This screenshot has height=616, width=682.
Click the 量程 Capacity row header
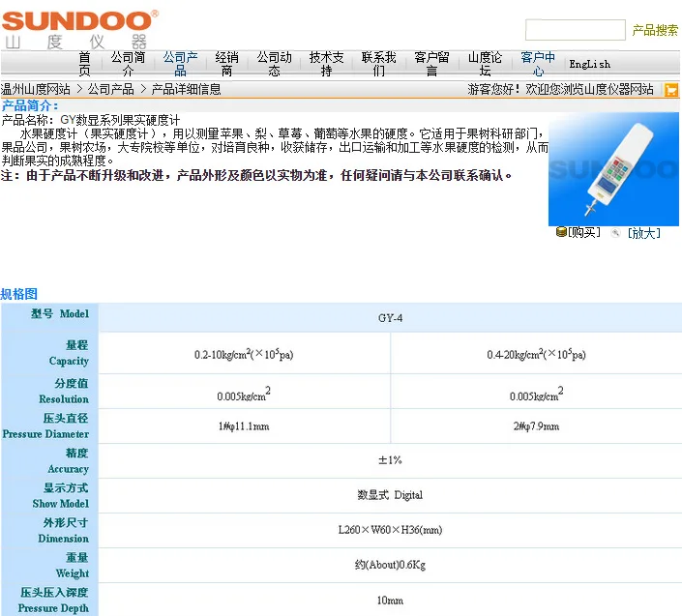[49, 353]
